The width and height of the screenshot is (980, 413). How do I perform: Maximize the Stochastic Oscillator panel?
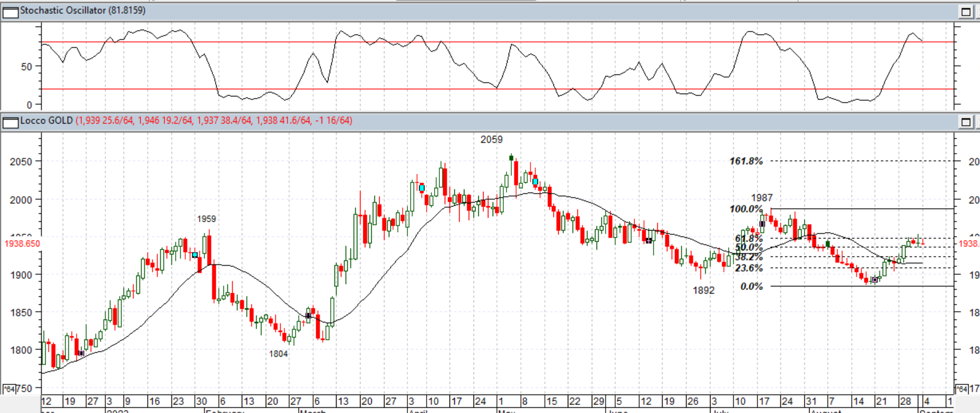[x=966, y=12]
